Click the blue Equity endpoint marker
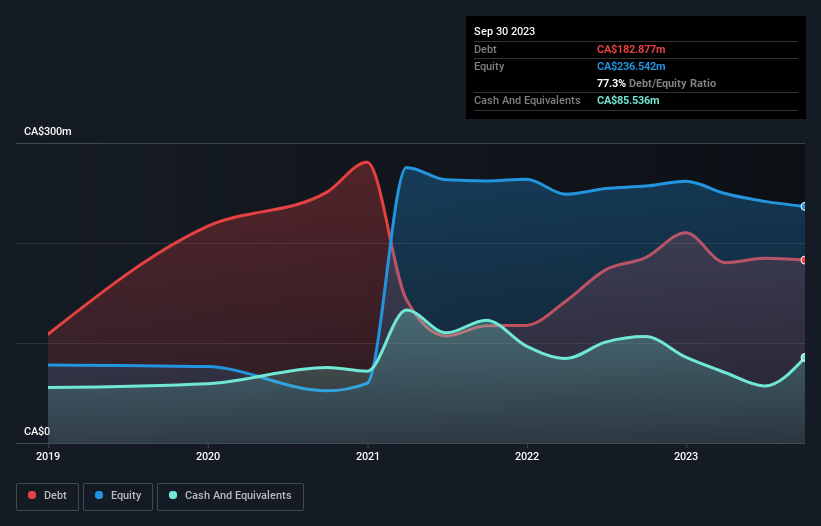The height and width of the screenshot is (526, 821). click(804, 207)
